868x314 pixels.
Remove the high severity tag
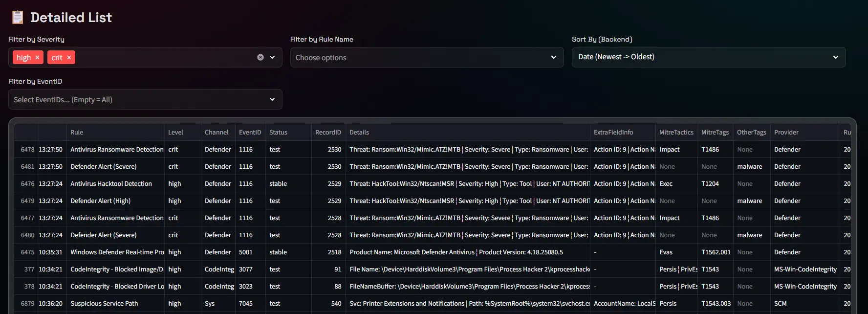point(37,58)
